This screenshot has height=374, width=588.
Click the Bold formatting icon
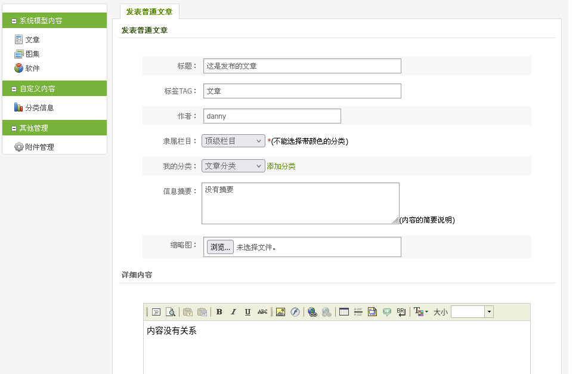(x=219, y=312)
